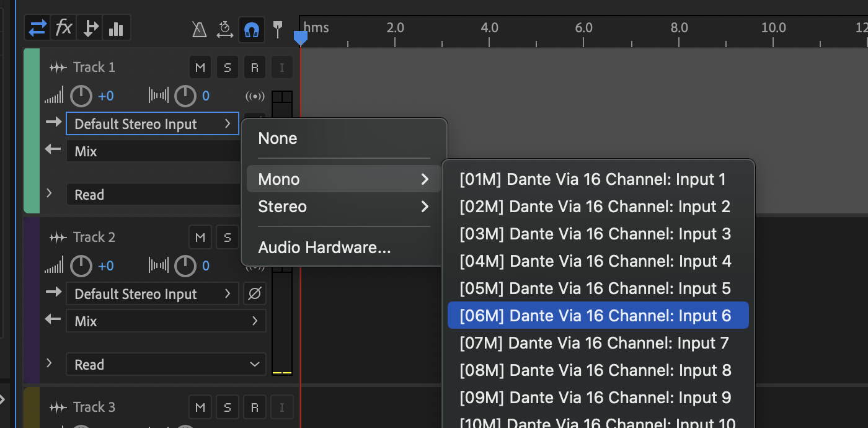
Task: Select [02M] Dante Via Input 2
Action: [x=598, y=207]
